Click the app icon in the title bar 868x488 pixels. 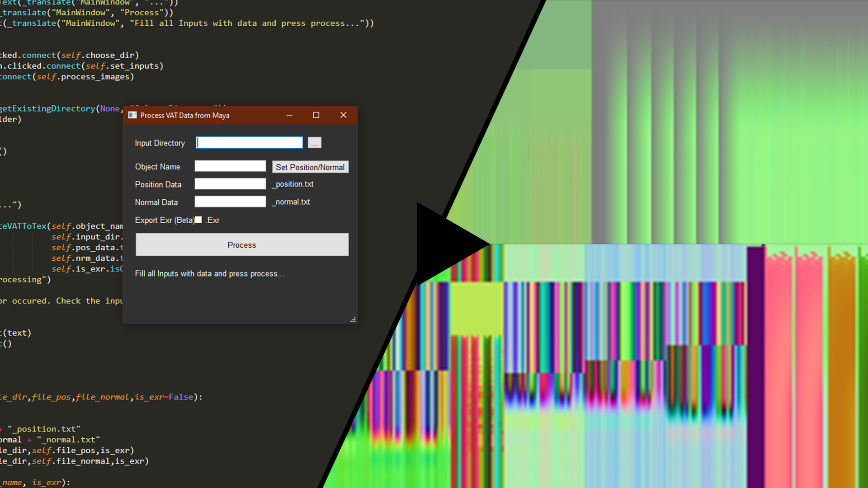tap(132, 115)
